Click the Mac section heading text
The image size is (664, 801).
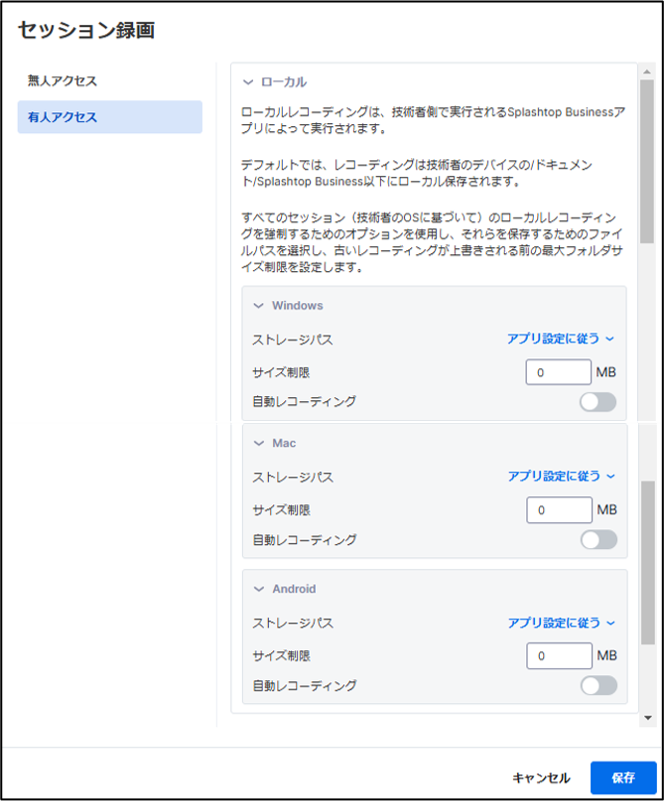[x=284, y=443]
